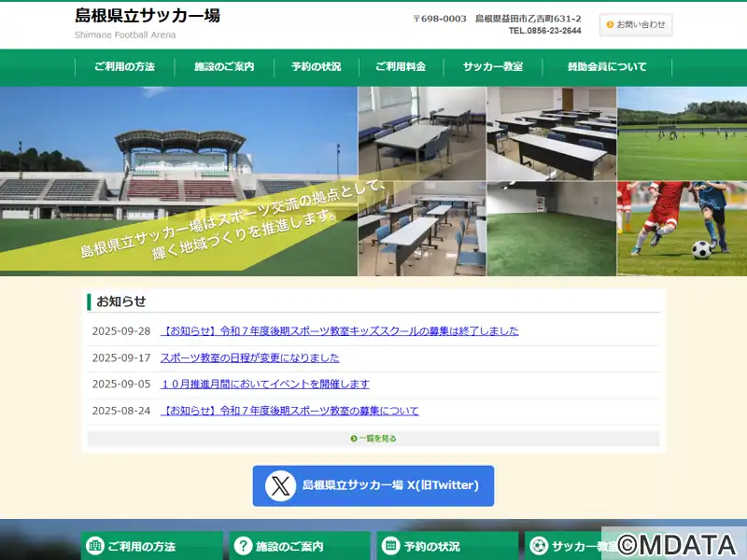The height and width of the screenshot is (560, 747).
Task: Open 施設のご案内 in the navigation bar
Action: (x=223, y=67)
